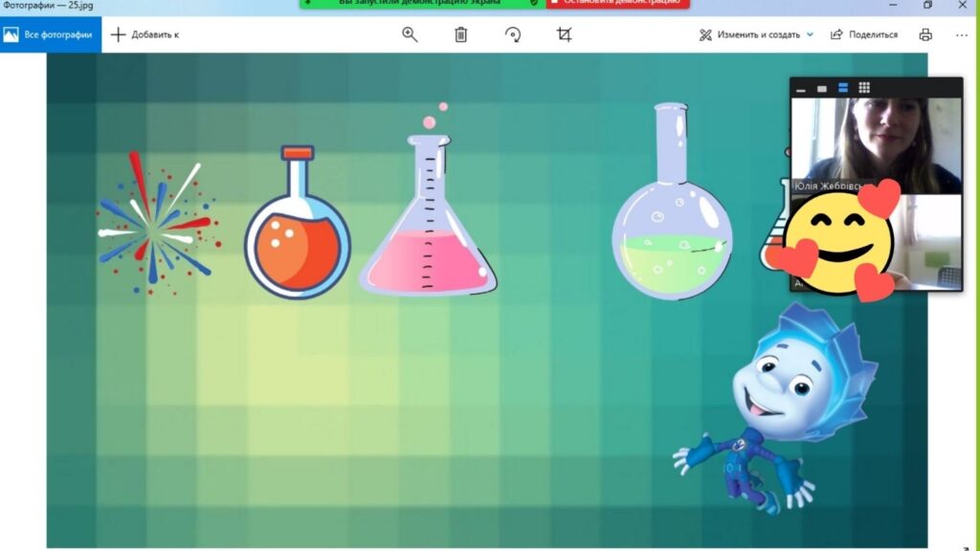
Task: Switch Zoom panel to single-video view
Action: click(x=821, y=89)
